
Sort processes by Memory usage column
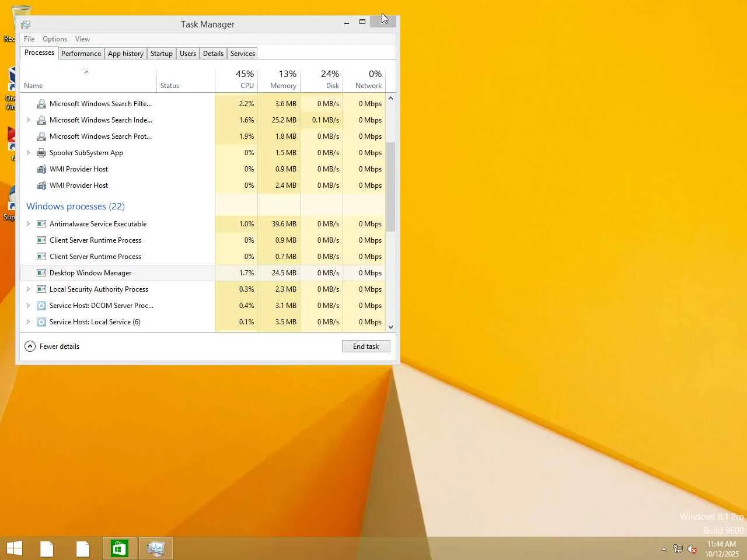tap(279, 80)
